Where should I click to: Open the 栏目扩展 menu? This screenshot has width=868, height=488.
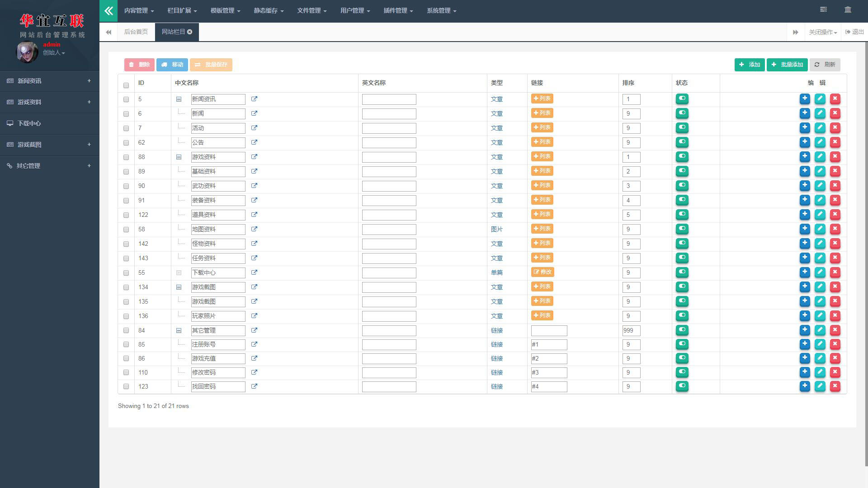182,10
